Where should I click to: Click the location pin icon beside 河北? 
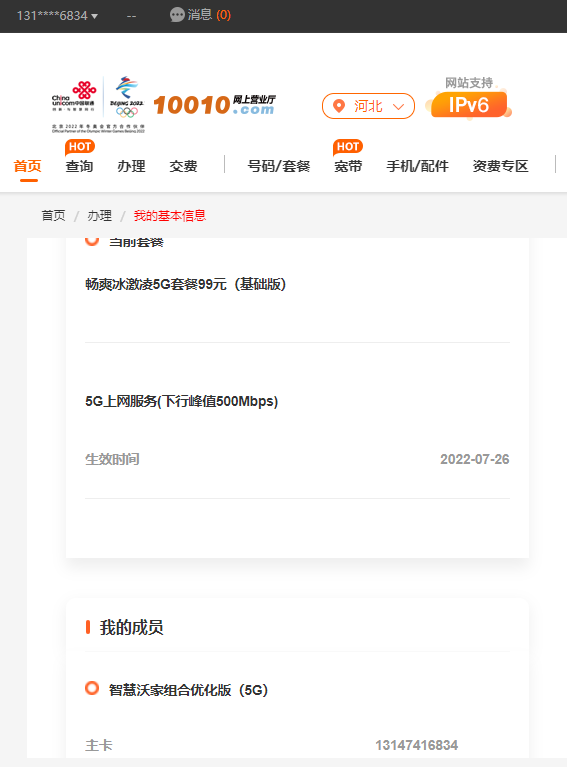click(x=339, y=106)
